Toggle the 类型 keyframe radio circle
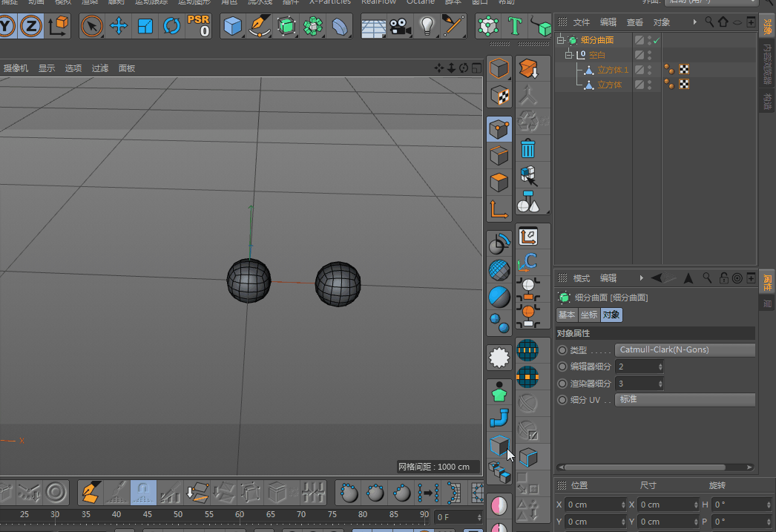Screen dimensions: 776x532 click(562, 350)
